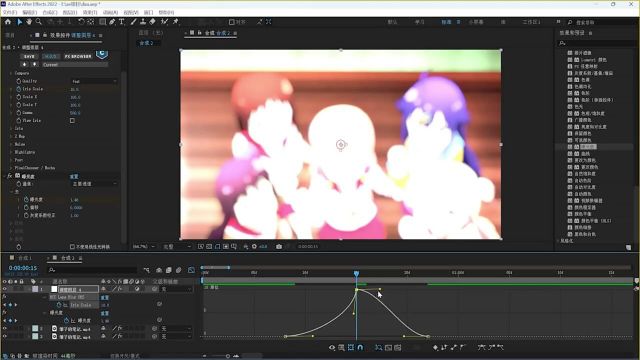Select the Type tool
Screen dimensions: 640x360
point(122,22)
